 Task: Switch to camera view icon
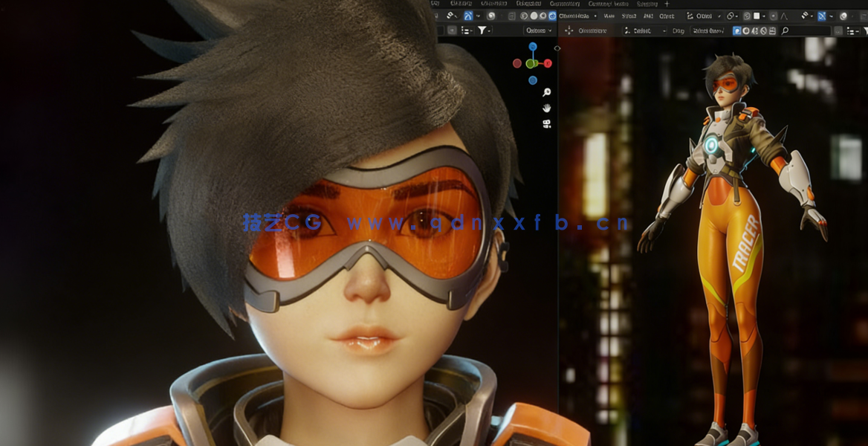[546, 123]
